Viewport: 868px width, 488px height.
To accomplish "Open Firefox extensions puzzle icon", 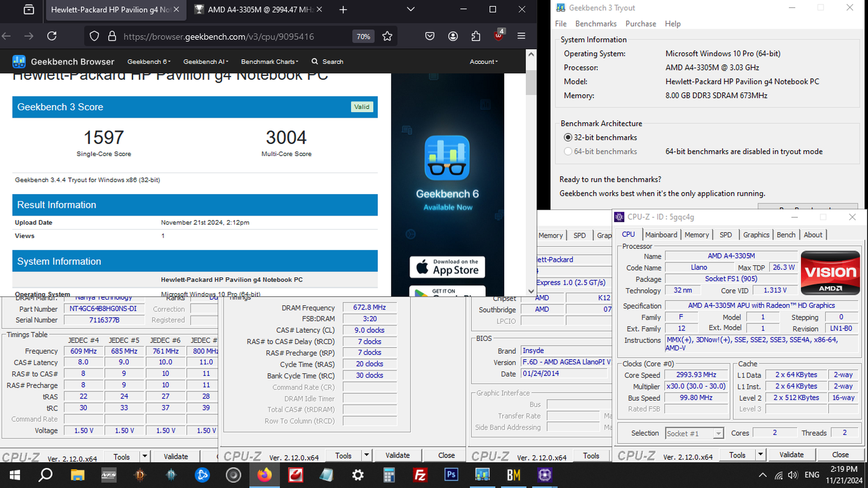I will pos(476,36).
